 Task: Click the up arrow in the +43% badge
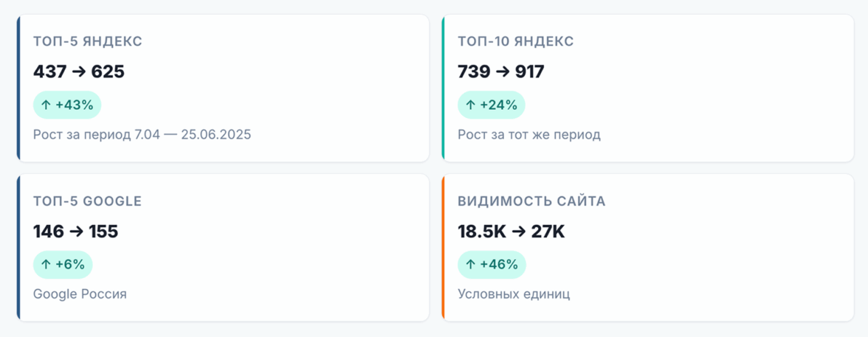[x=46, y=105]
